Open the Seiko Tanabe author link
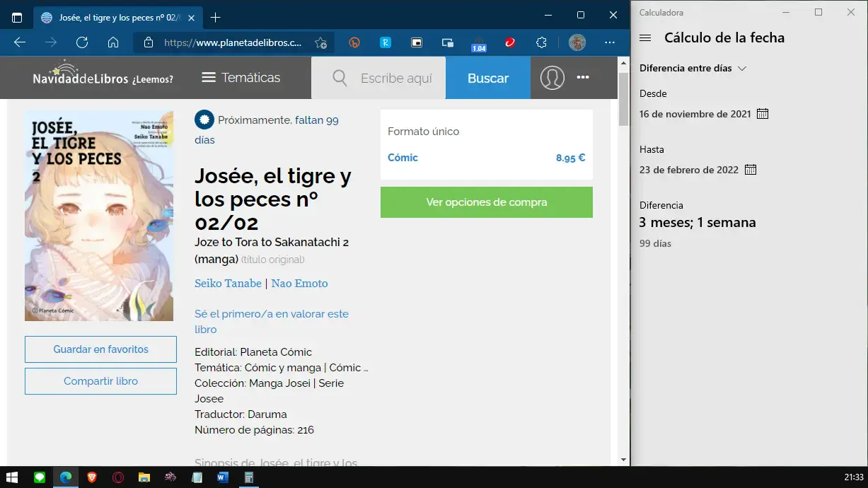This screenshot has height=488, width=868. [228, 283]
